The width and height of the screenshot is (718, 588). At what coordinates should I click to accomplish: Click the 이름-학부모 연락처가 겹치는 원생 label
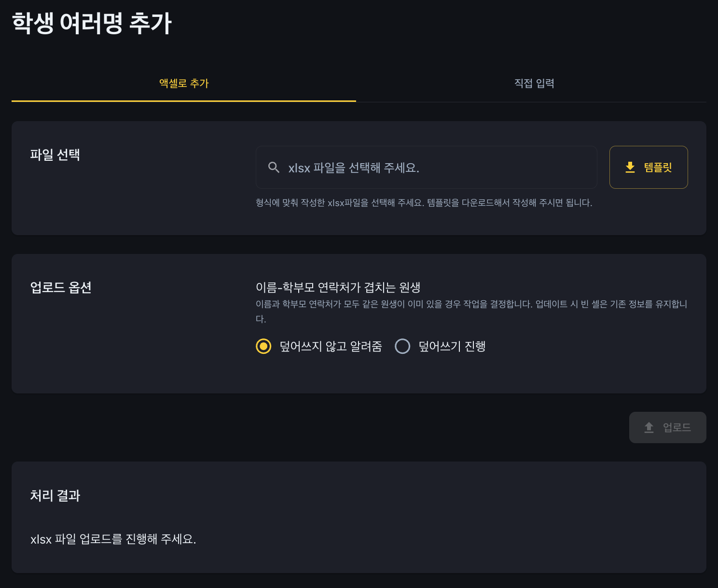point(338,287)
